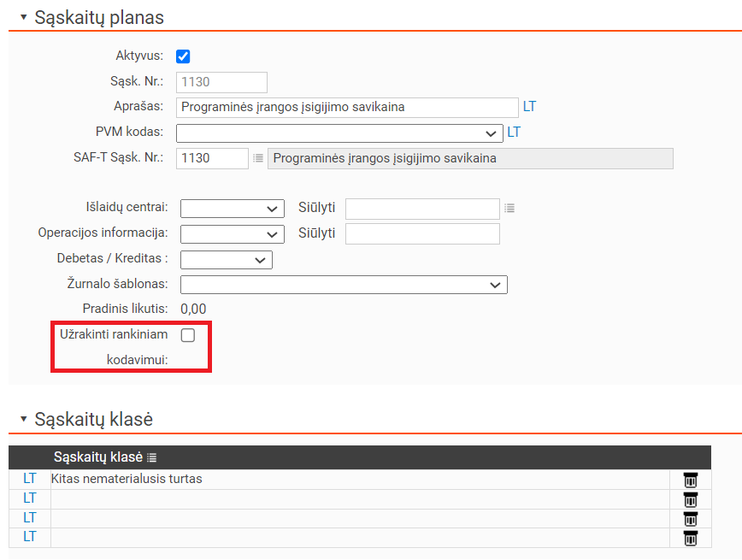Viewport: 742px width, 560px height.
Task: Collapse the Sąskaitų planas section
Action: click(x=24, y=17)
